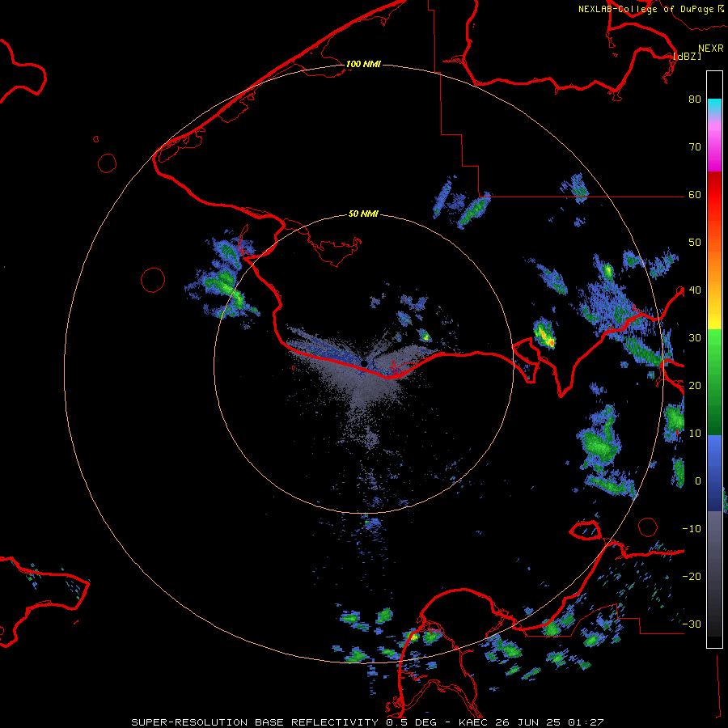The height and width of the screenshot is (728, 728).
Task: Click the cyan top band of the color bar
Action: [x=714, y=106]
